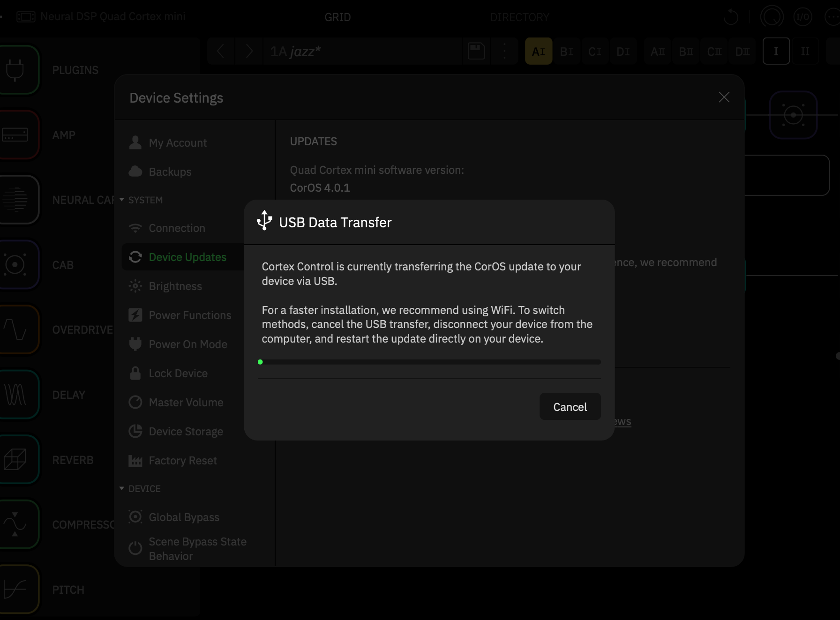Click the Device Storage pie icon

pos(135,432)
